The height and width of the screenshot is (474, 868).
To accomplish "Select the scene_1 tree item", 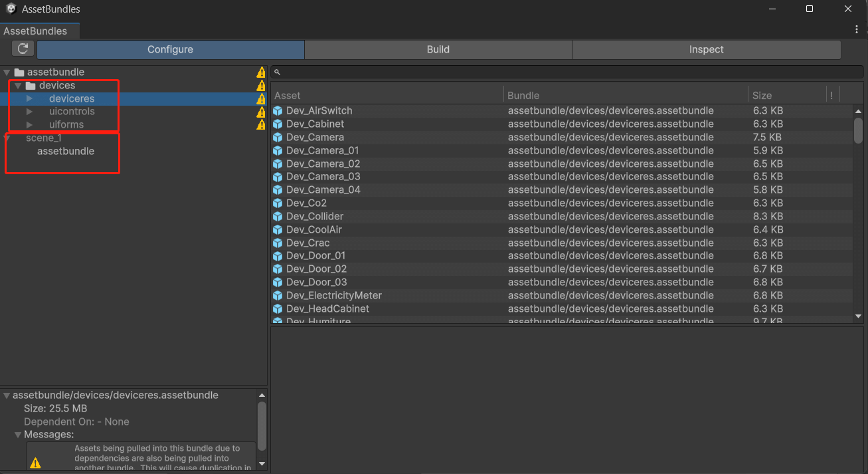I will pyautogui.click(x=44, y=138).
